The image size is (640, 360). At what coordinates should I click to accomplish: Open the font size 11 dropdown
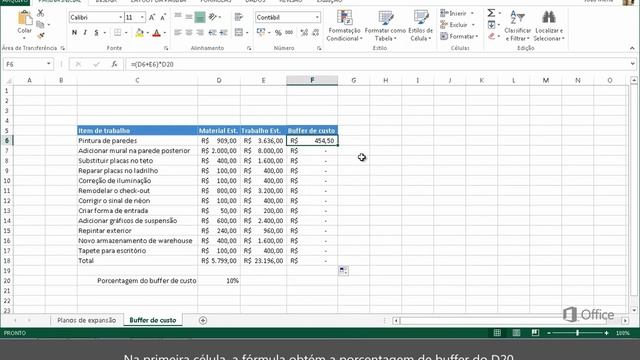click(x=142, y=18)
